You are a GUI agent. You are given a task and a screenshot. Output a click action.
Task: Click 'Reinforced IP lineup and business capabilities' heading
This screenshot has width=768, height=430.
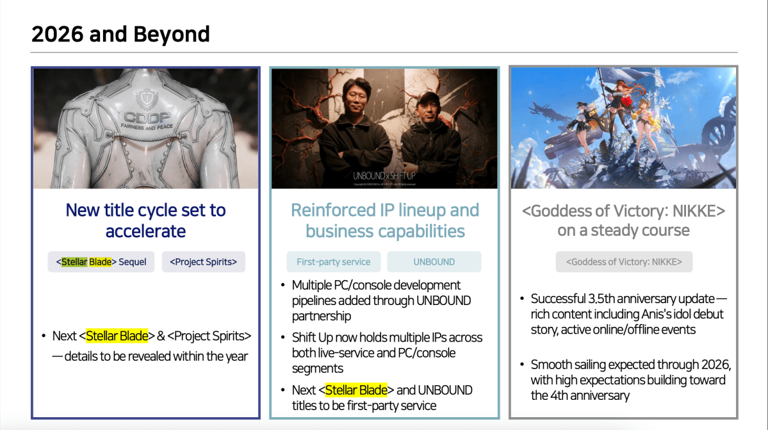tap(385, 220)
